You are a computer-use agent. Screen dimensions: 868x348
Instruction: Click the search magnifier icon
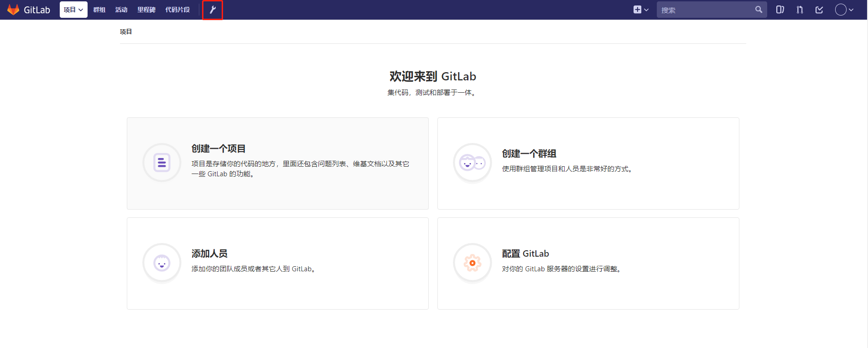coord(759,10)
